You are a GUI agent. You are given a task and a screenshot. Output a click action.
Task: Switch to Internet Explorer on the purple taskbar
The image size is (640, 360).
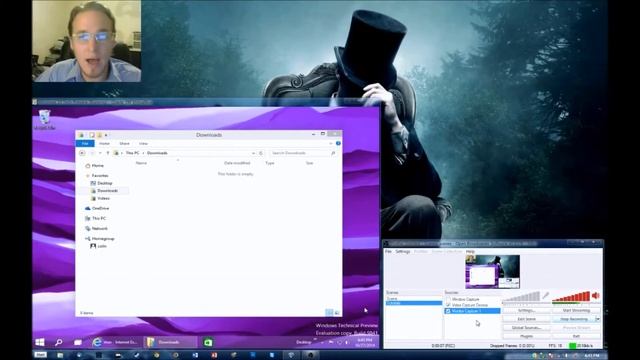[115, 342]
